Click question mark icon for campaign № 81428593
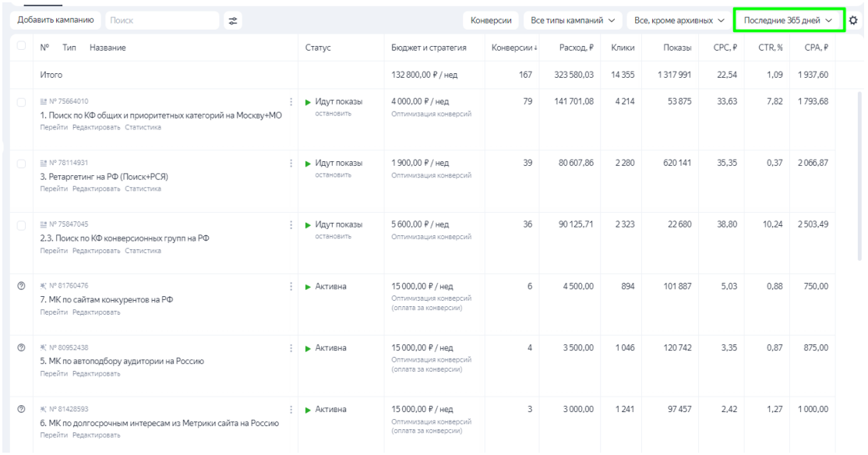Viewport: 868px width, 455px height. (x=21, y=409)
